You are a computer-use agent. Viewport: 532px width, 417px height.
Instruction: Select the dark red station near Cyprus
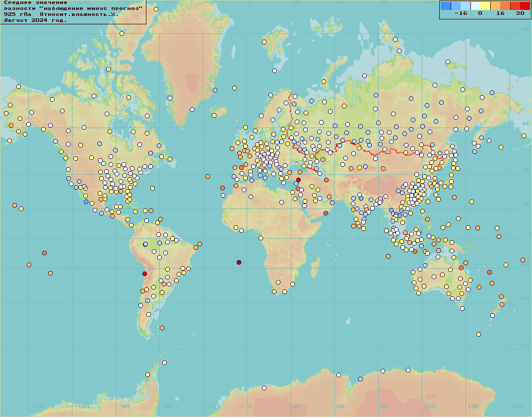point(298,180)
